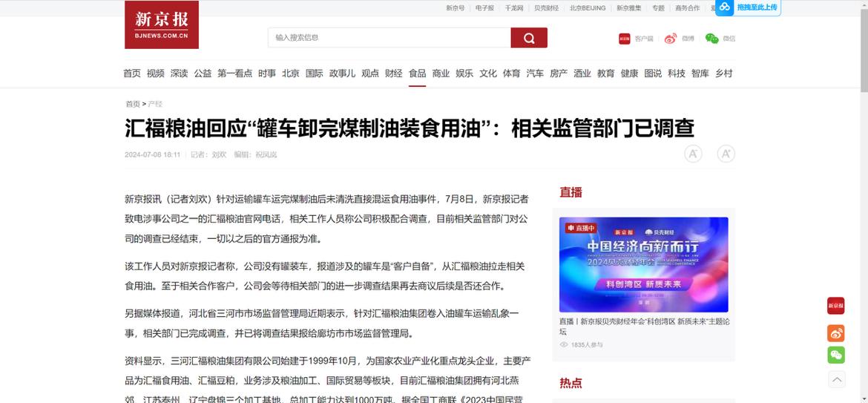868x403 pixels.
Task: Click the search input field
Action: 389,38
